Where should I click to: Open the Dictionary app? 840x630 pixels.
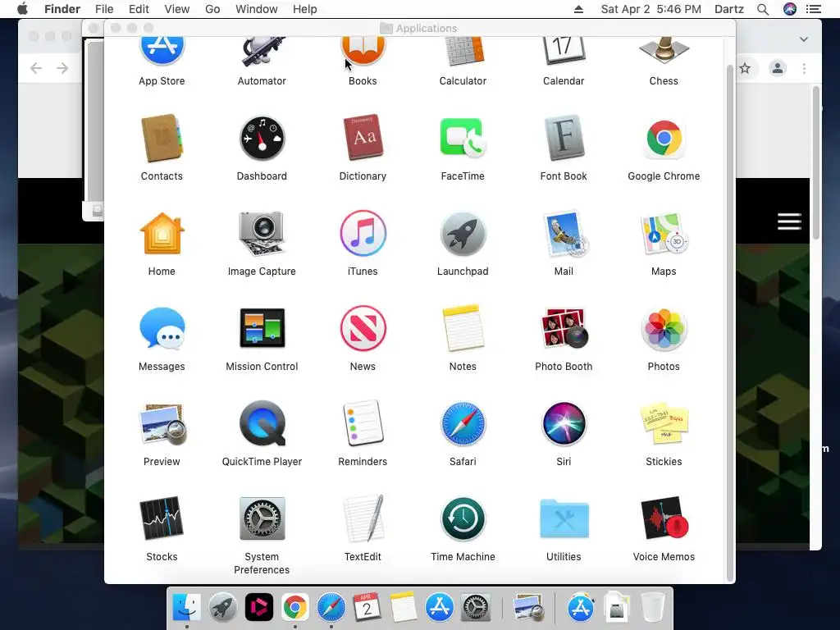[x=363, y=138]
